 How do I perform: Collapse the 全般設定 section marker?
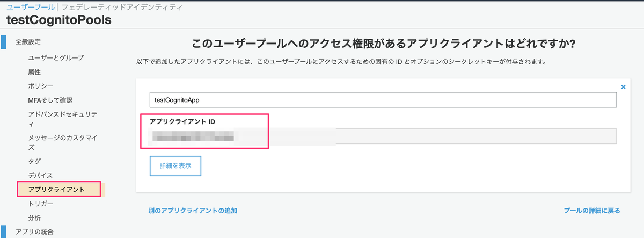coord(4,41)
